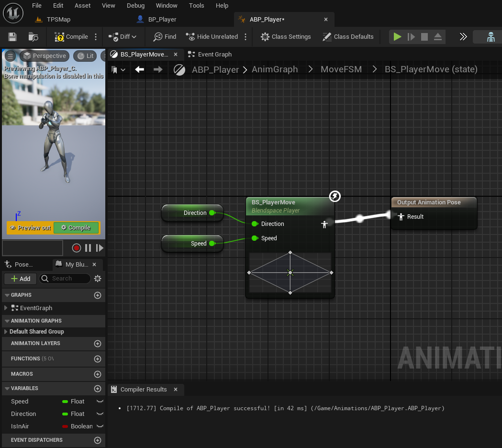Click the preview timeline scrub bar
The width and height of the screenshot is (502, 448).
(33, 248)
